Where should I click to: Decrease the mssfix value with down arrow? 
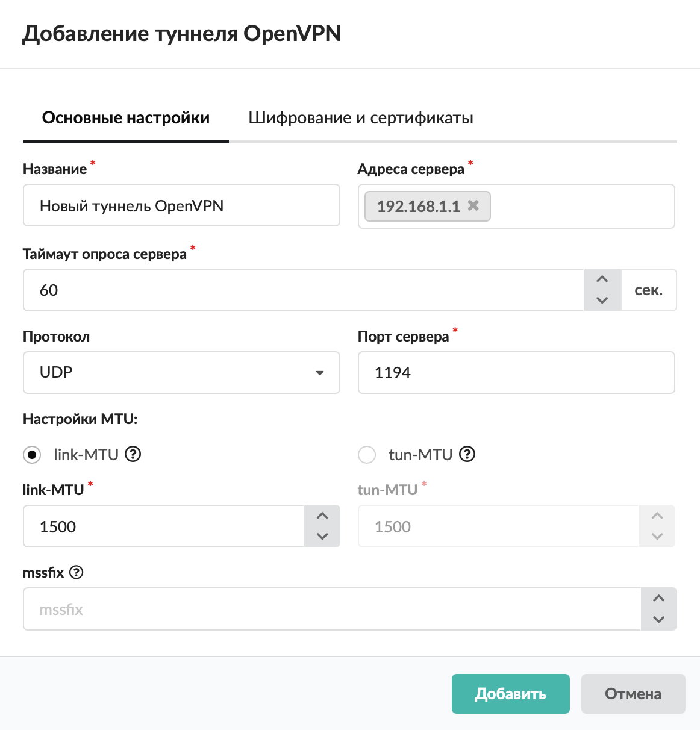point(659,619)
